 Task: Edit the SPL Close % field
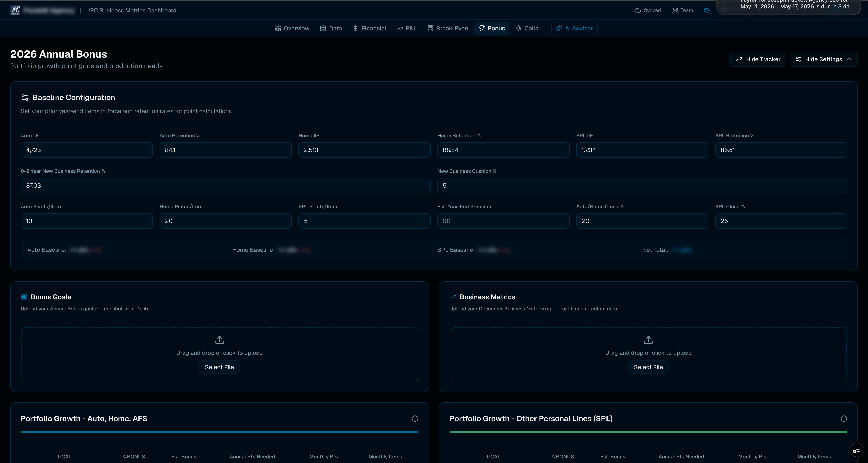click(x=781, y=221)
